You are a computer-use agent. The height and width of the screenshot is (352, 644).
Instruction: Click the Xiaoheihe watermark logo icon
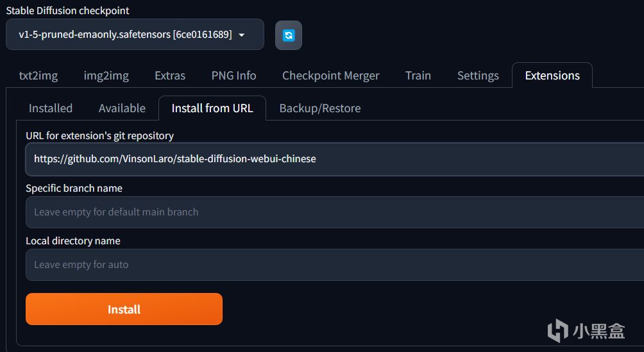coord(557,330)
